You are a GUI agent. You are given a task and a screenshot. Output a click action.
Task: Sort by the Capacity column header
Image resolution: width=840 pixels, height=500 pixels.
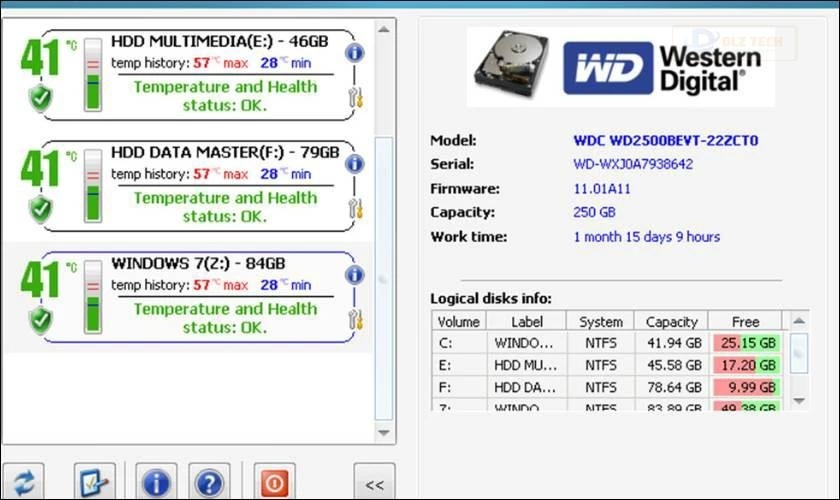pyautogui.click(x=672, y=322)
